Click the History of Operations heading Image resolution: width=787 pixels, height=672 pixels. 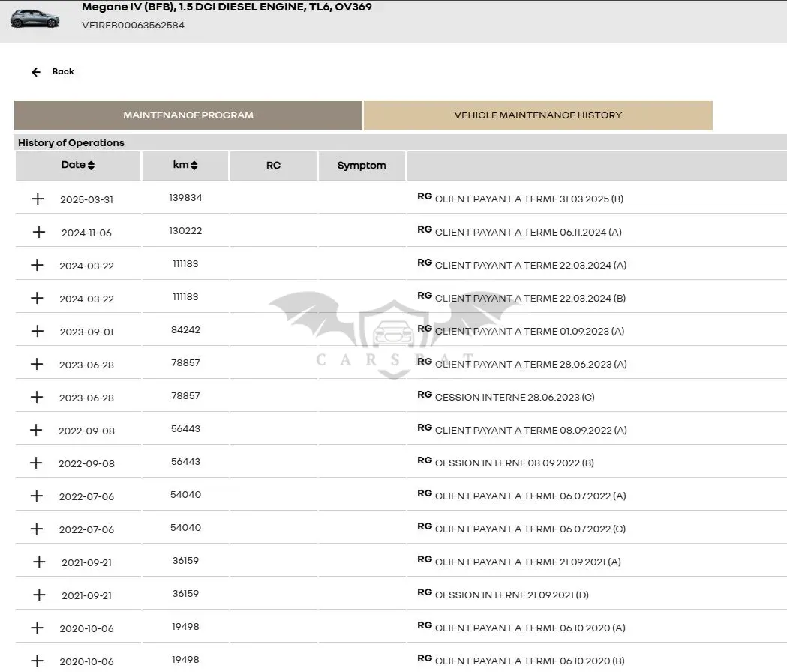click(71, 143)
